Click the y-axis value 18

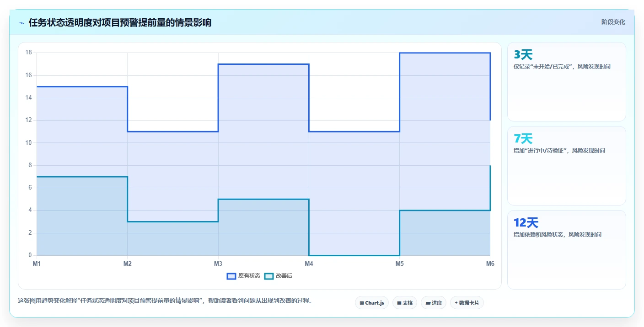pyautogui.click(x=28, y=53)
